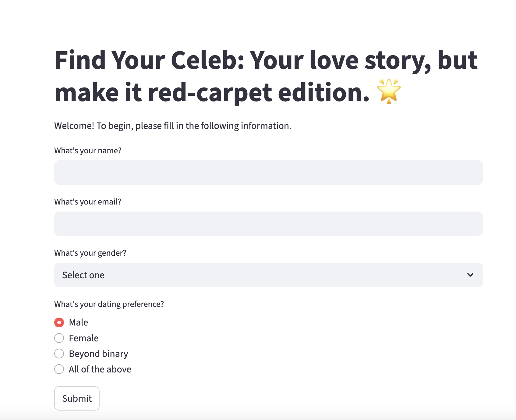516x420 pixels.
Task: Click the star emoji in the title
Action: click(x=389, y=91)
